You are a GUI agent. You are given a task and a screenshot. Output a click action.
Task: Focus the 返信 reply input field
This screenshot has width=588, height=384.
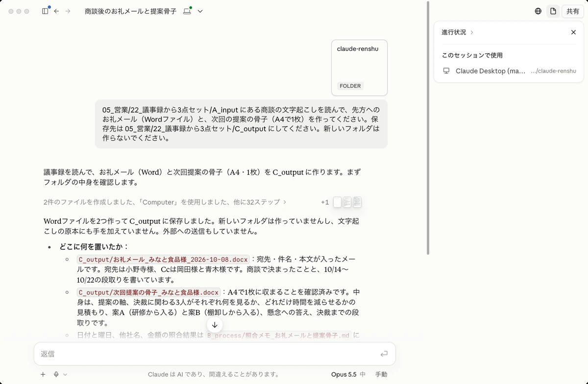[215, 354]
